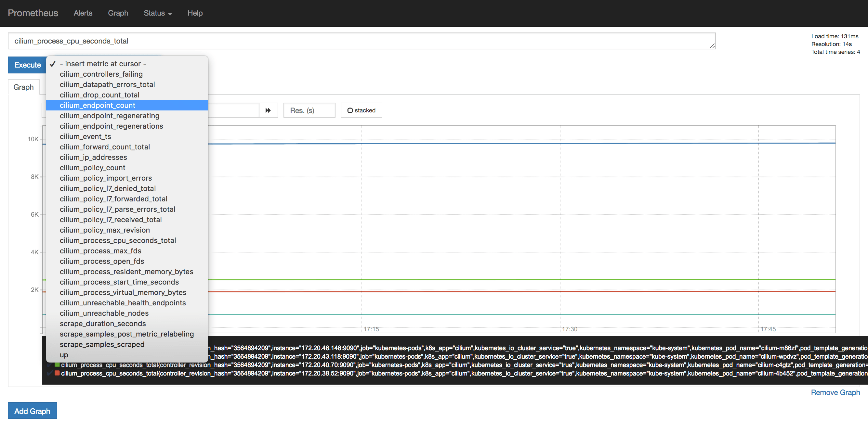Viewport: 868px width, 434px height.
Task: Click the Res. (s) resolution field
Action: pos(309,110)
